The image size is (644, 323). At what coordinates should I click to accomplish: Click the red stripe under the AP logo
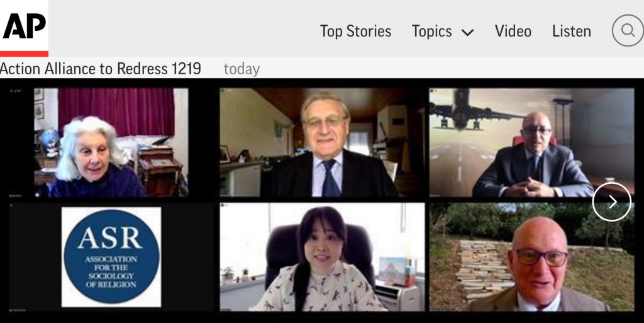point(24,54)
